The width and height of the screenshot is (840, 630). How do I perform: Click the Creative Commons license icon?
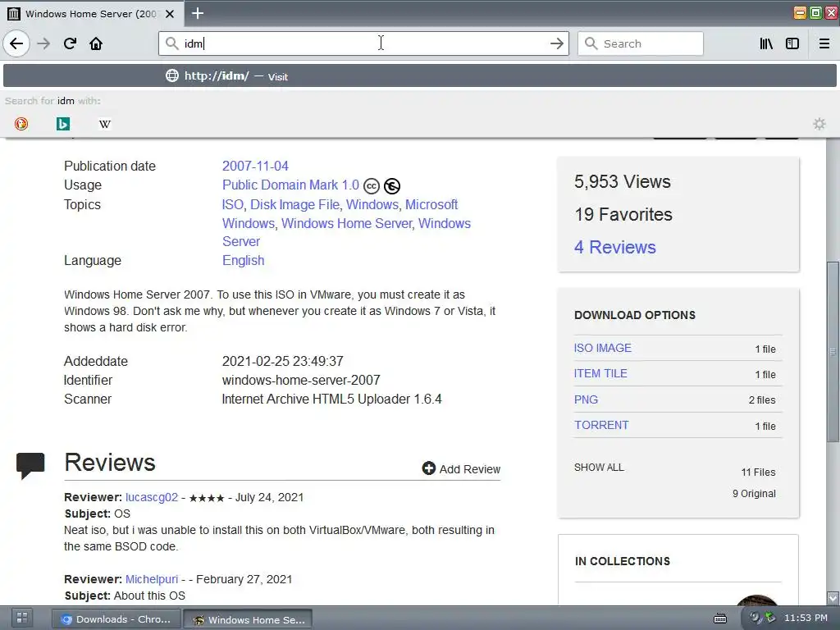tap(372, 186)
